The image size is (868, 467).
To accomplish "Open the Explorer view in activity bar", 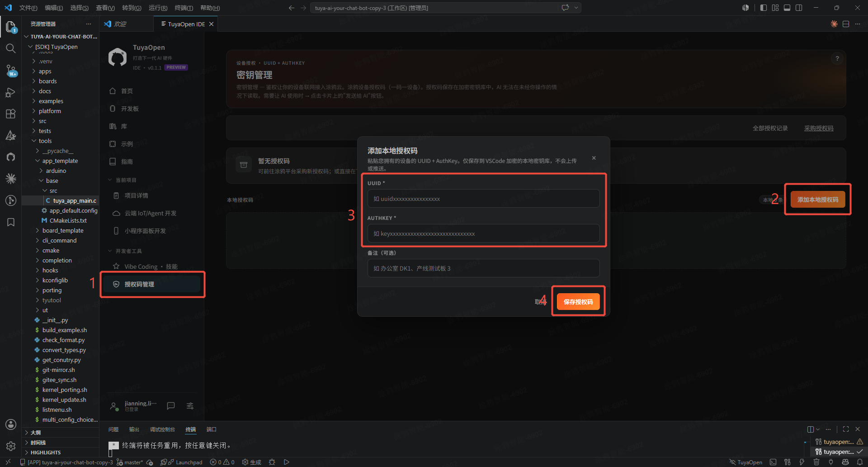I will [x=11, y=27].
